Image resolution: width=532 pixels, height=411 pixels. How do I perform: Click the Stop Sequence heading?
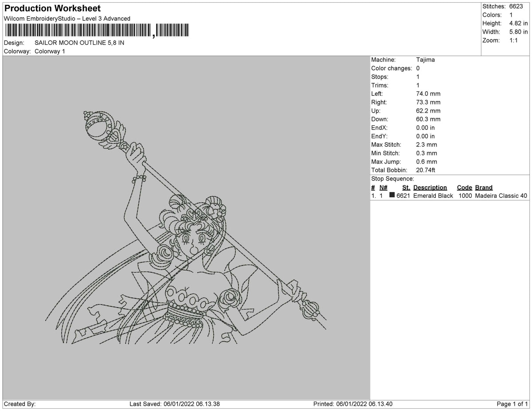[392, 179]
